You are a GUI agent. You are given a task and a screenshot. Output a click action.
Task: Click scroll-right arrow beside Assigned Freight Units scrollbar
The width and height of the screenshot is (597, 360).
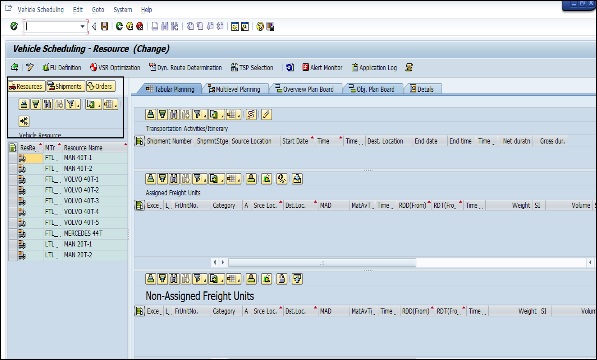pyautogui.click(x=223, y=262)
